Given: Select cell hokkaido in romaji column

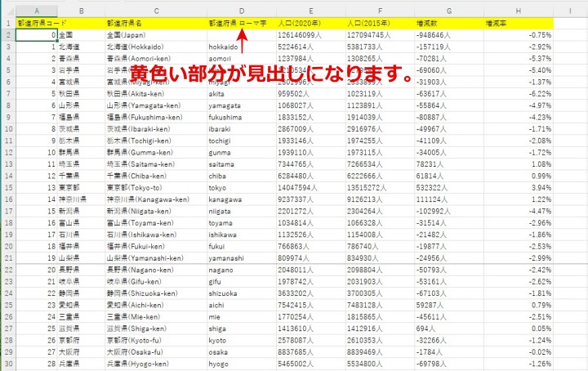Looking at the screenshot, I should coord(242,47).
